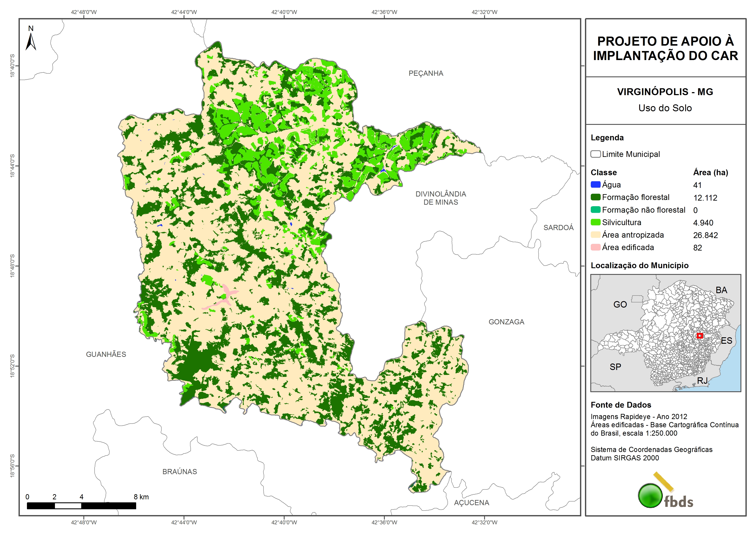
Task: Click the BRAÚNAS municipality label
Action: click(179, 472)
